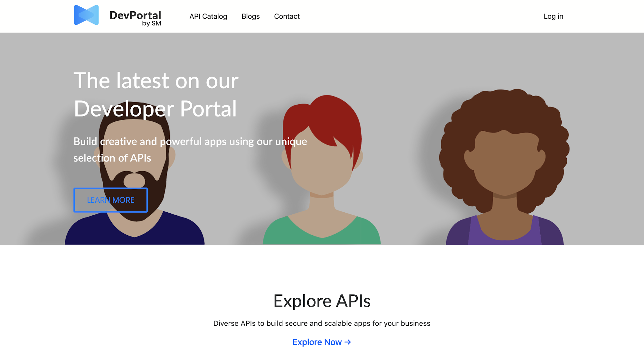
Task: Open the API Catalog menu item
Action: 208,16
